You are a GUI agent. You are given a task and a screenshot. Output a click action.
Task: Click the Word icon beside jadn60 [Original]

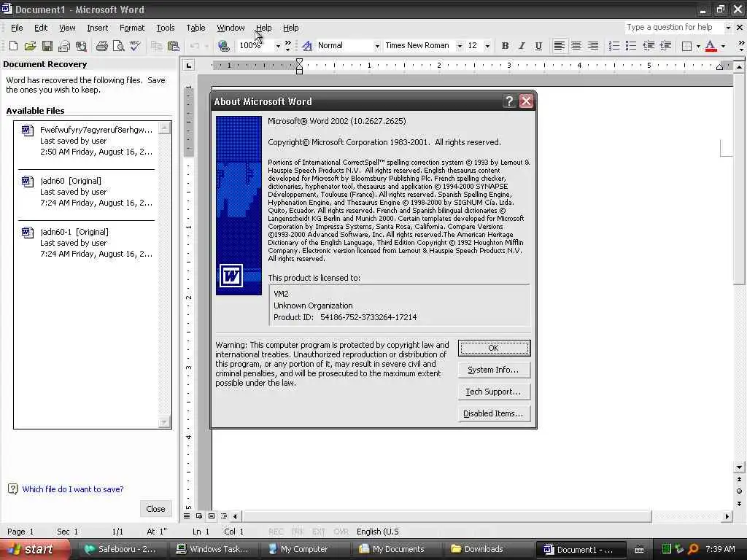pyautogui.click(x=27, y=181)
